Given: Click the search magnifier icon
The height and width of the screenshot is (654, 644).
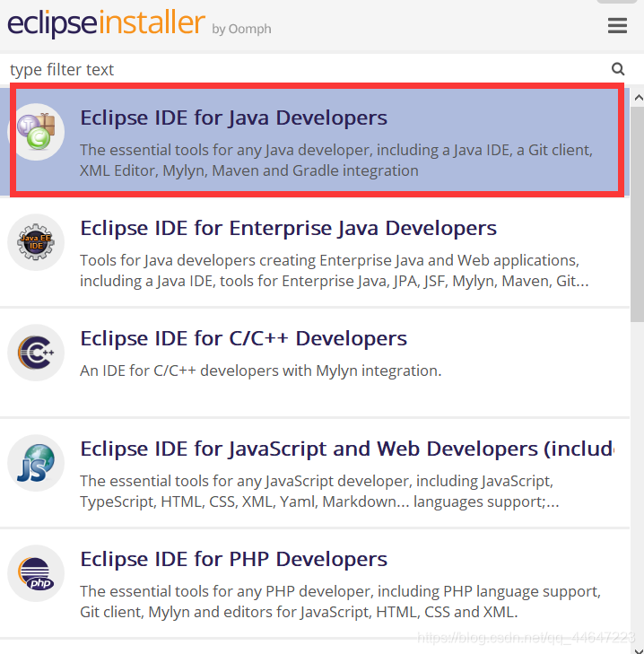Looking at the screenshot, I should point(618,69).
